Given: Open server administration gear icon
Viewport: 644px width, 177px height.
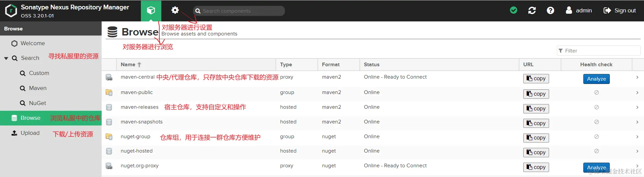Looking at the screenshot, I should [x=175, y=10].
